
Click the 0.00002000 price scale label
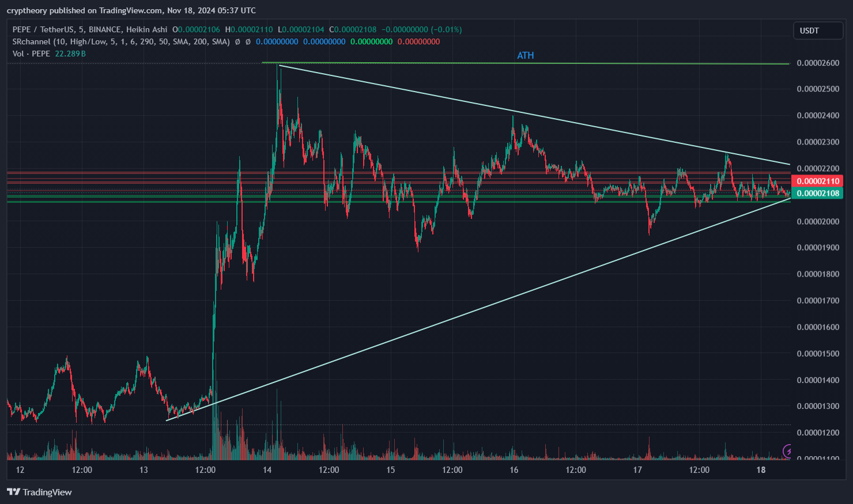pyautogui.click(x=818, y=221)
